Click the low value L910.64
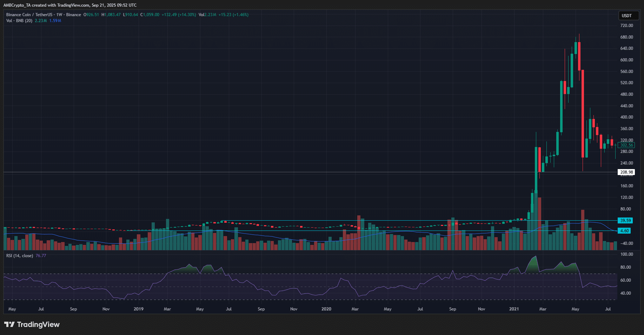The width and height of the screenshot is (644, 335). (131, 15)
